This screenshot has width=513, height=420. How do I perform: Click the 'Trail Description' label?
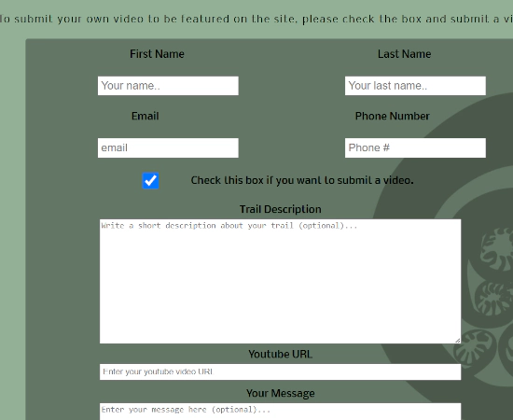click(x=281, y=209)
